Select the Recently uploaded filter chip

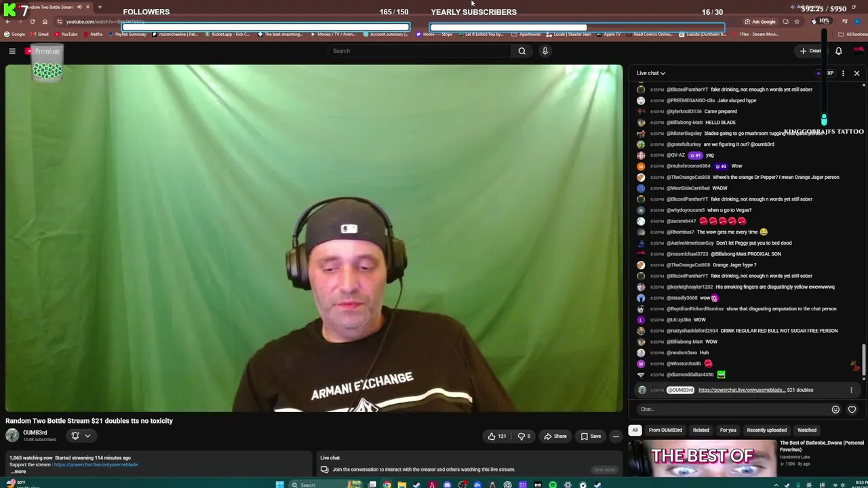767,430
